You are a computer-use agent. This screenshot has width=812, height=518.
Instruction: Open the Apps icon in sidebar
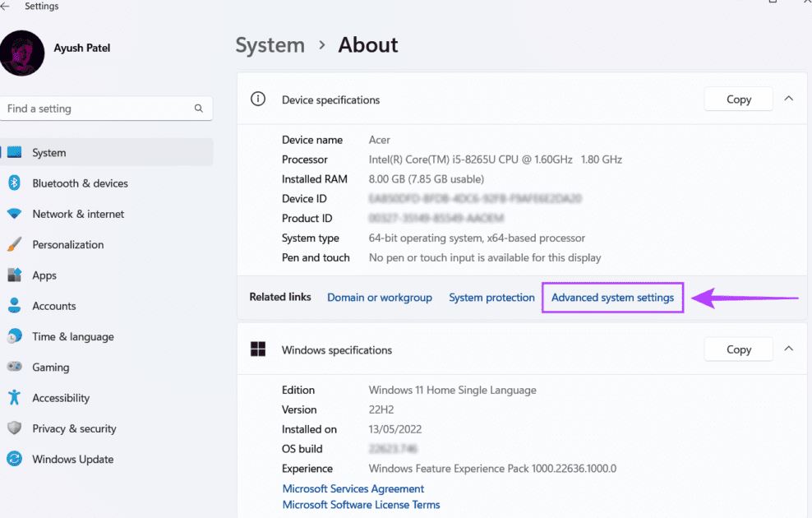coord(15,275)
